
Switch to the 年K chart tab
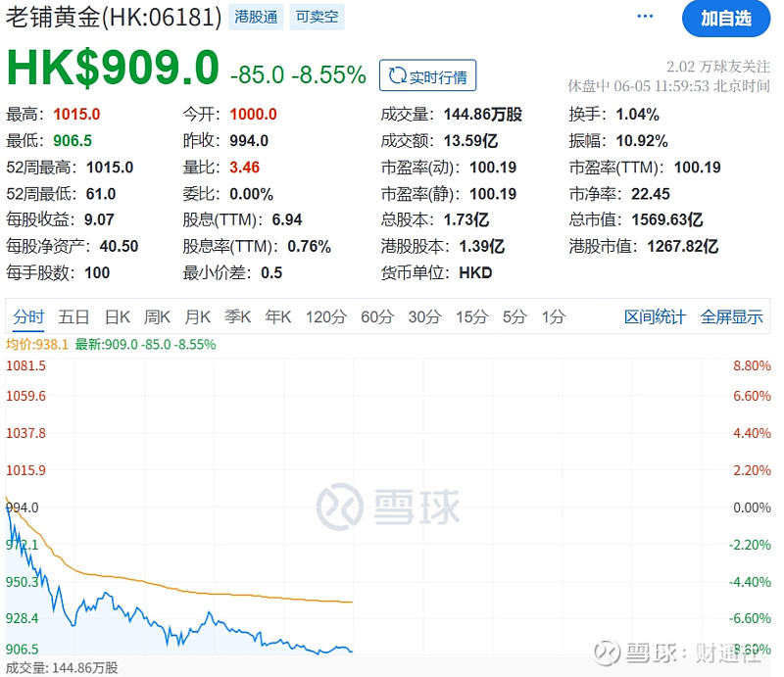(278, 317)
